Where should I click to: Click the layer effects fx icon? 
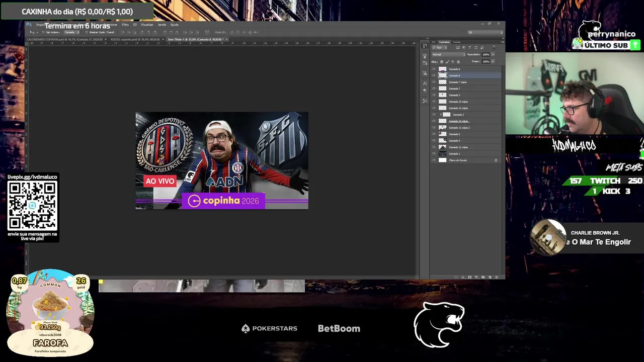click(463, 277)
